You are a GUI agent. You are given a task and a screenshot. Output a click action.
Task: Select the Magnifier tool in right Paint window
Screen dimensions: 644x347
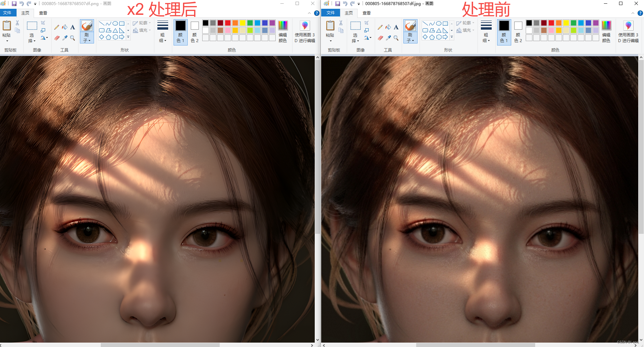[x=396, y=38]
